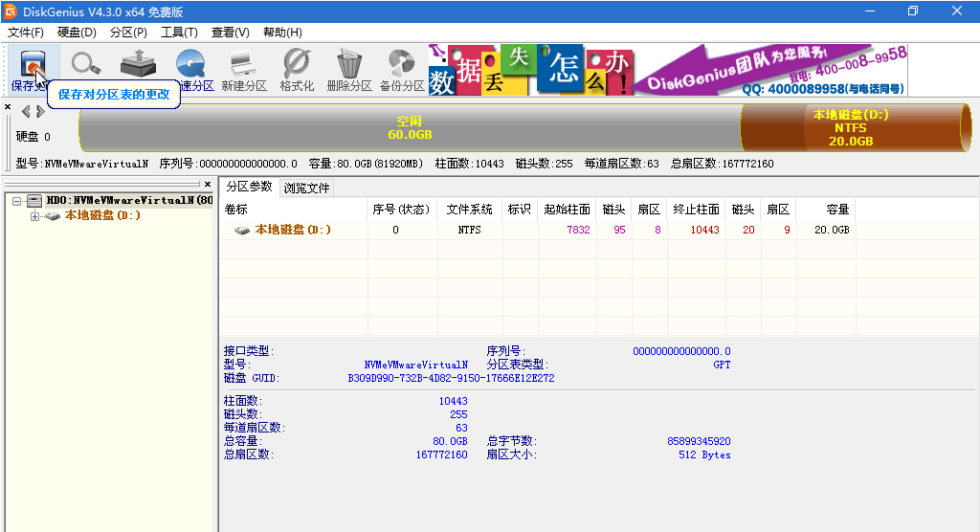
Task: Click the DiskGenius app icon in title bar
Action: pos(10,11)
